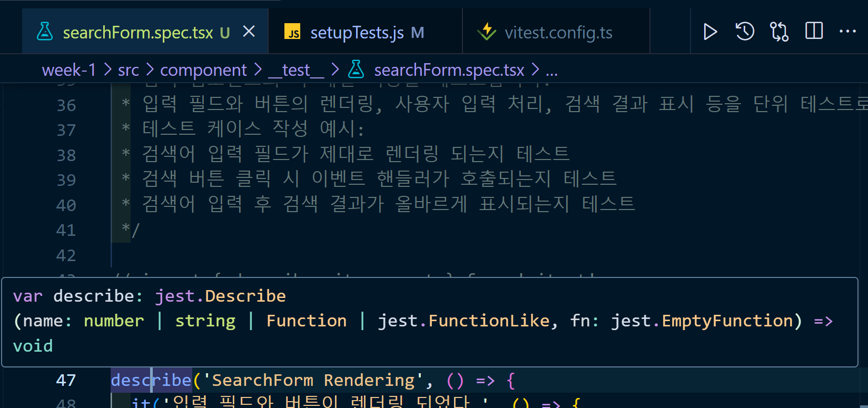Click the comment text '테스트 케이스 작성 예시:'
The width and height of the screenshot is (868, 408).
[253, 128]
